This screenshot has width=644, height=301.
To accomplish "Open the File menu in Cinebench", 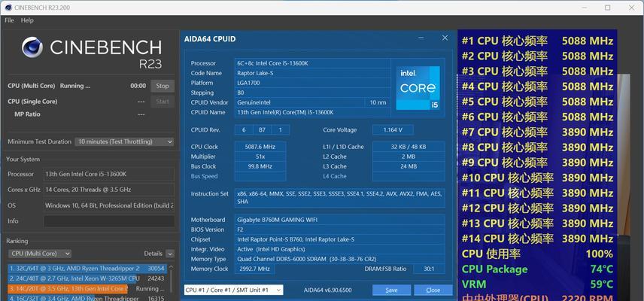I will coord(9,20).
